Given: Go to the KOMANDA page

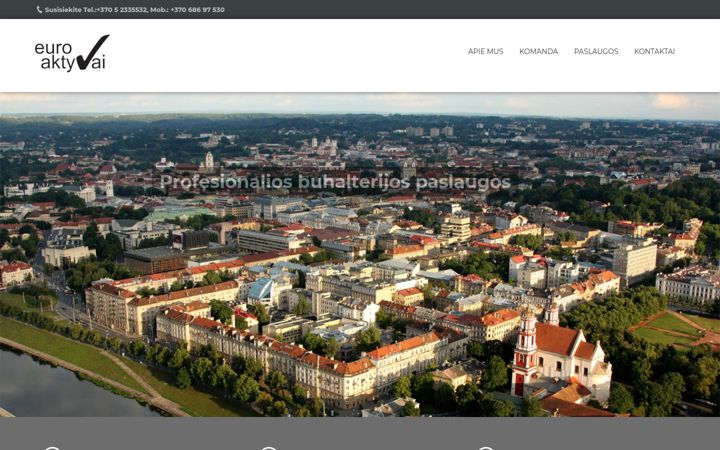Looking at the screenshot, I should point(538,51).
